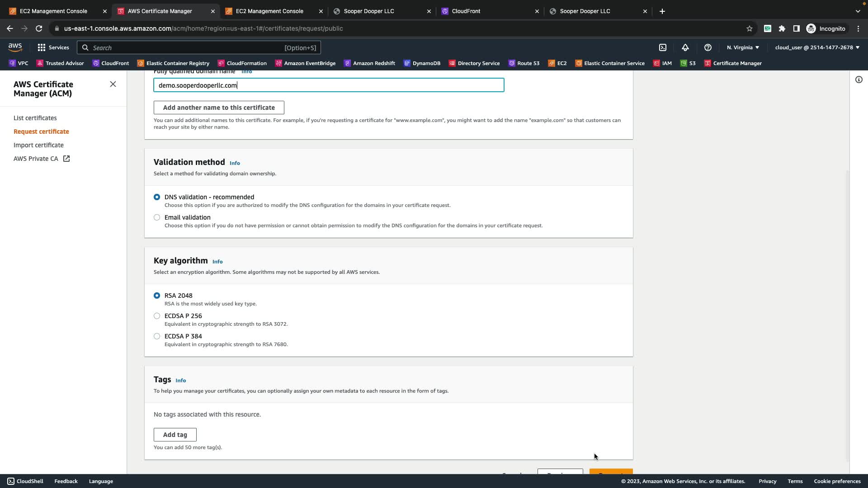Screen dimensions: 868x488
Task: Open the page info panel icon
Action: point(859,80)
